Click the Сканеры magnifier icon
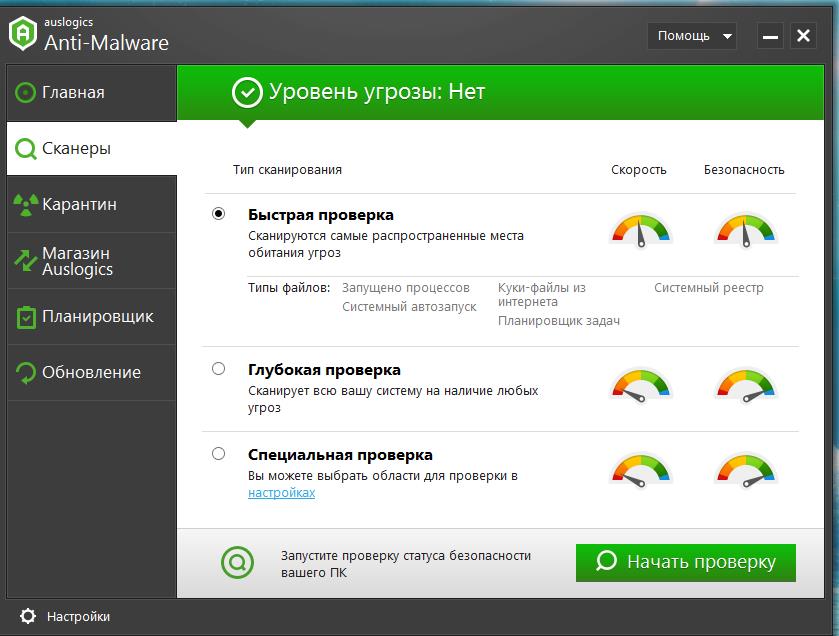 pos(25,149)
